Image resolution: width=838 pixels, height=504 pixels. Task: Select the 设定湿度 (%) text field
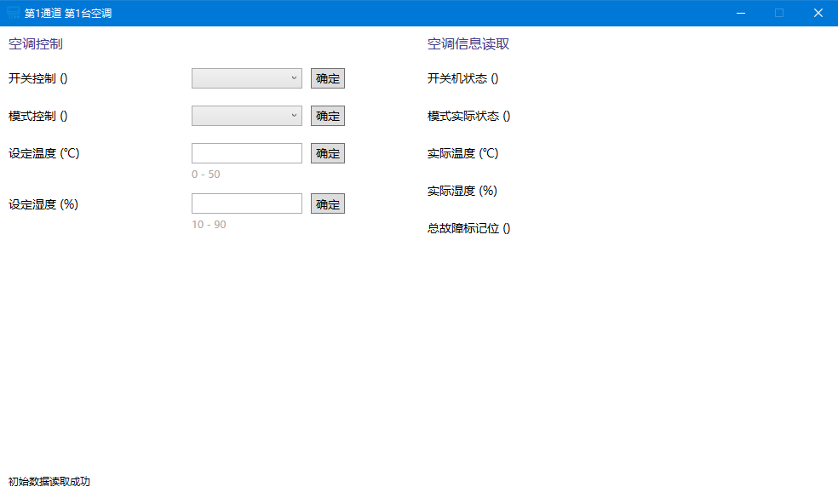click(247, 203)
